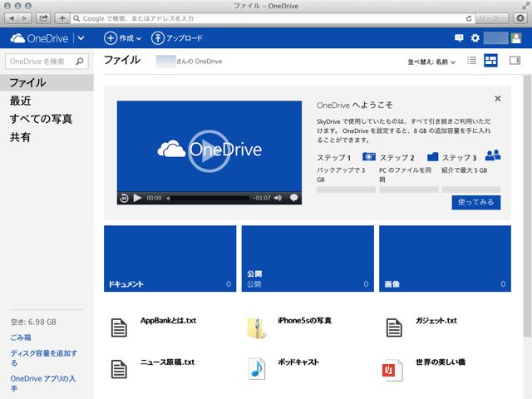This screenshot has width=532, height=399.
Task: Switch to tile thumbnail view
Action: pyautogui.click(x=490, y=61)
